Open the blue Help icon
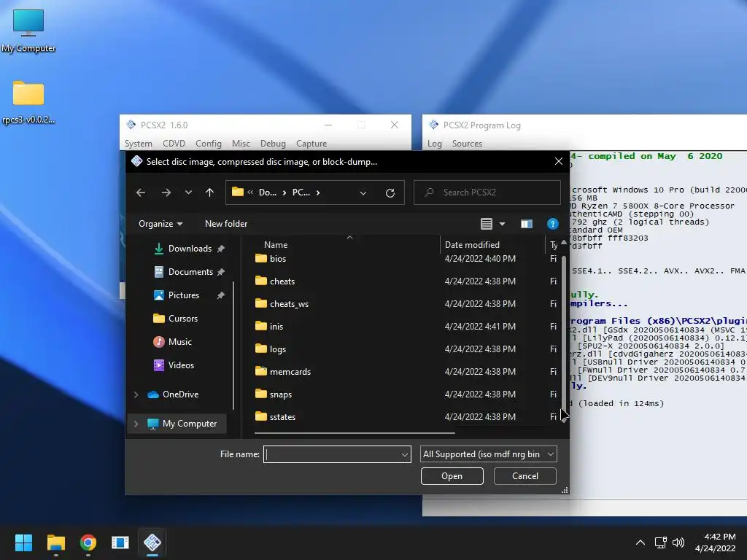 pos(553,224)
